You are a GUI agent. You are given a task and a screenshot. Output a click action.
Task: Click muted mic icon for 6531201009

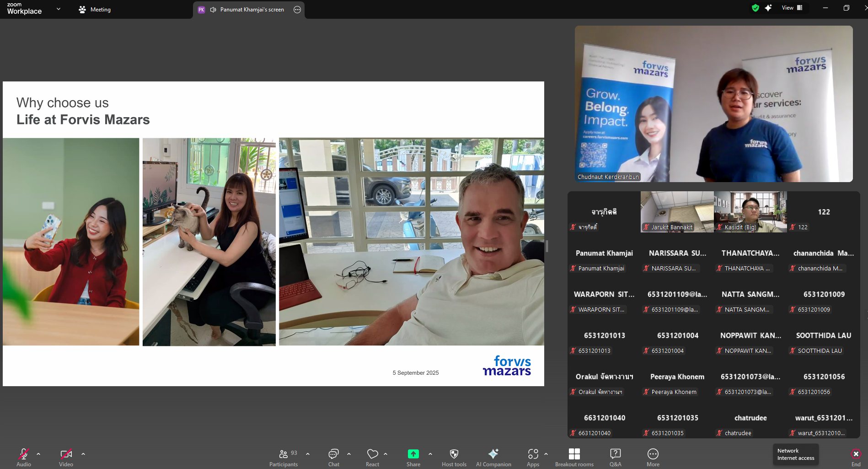(x=793, y=309)
